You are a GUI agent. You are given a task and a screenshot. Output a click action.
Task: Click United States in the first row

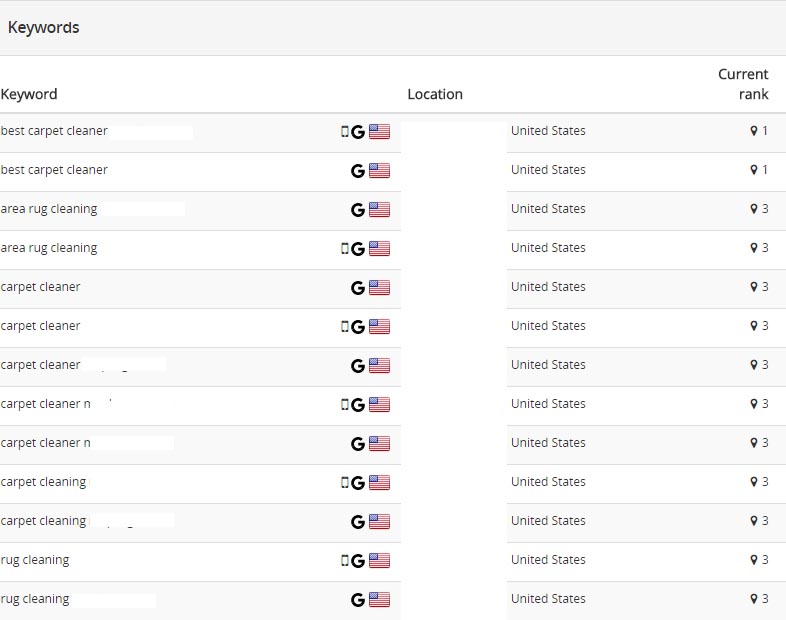548,131
